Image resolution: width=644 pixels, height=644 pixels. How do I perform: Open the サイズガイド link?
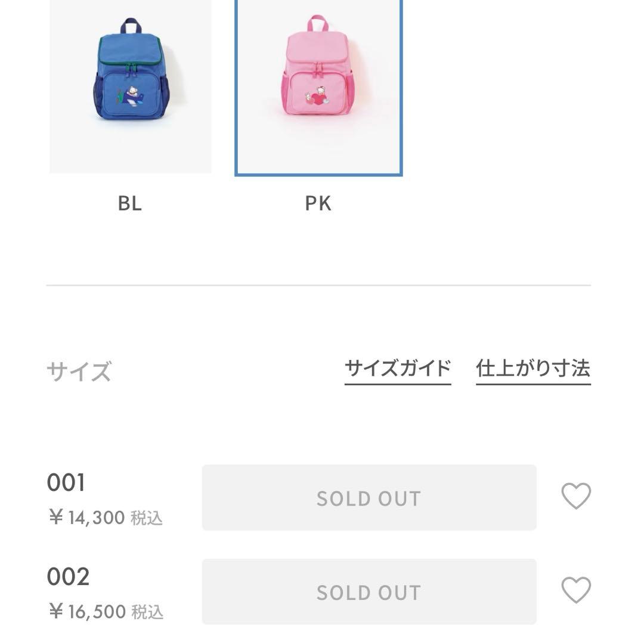pyautogui.click(x=398, y=369)
